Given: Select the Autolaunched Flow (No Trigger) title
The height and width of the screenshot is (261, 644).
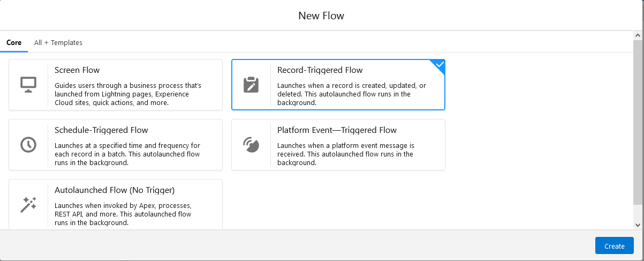Looking at the screenshot, I should [x=115, y=190].
